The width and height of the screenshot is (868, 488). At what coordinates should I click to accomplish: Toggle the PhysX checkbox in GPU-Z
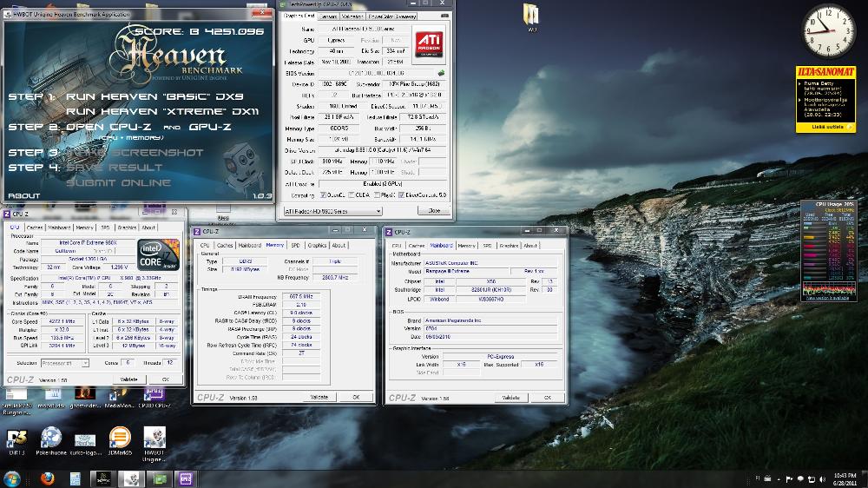tap(377, 195)
